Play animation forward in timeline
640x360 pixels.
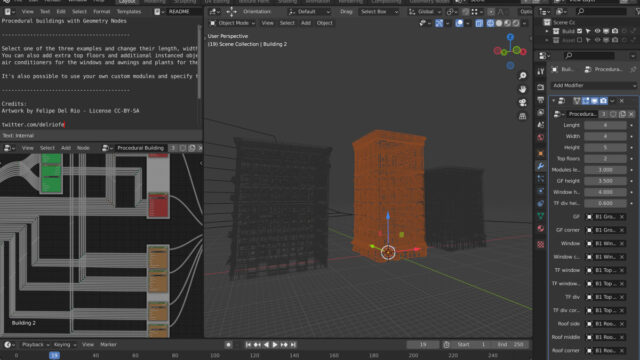point(275,344)
